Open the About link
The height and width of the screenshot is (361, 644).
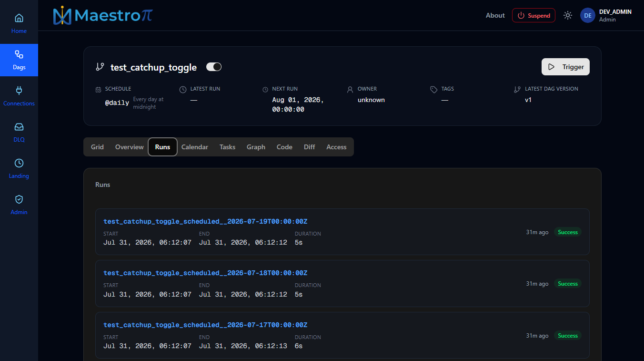pyautogui.click(x=495, y=15)
